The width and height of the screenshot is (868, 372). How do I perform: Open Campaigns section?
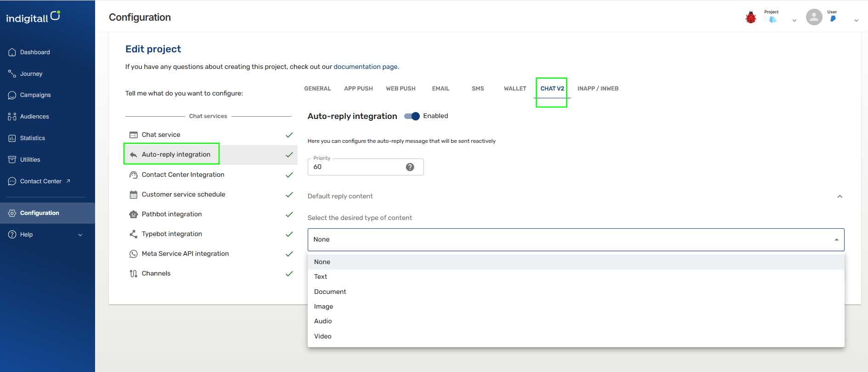pyautogui.click(x=47, y=95)
